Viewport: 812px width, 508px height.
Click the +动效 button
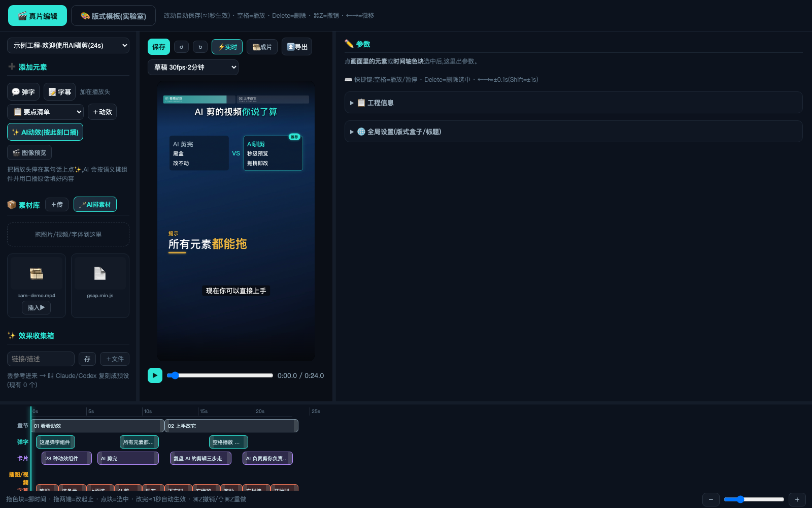click(x=102, y=112)
